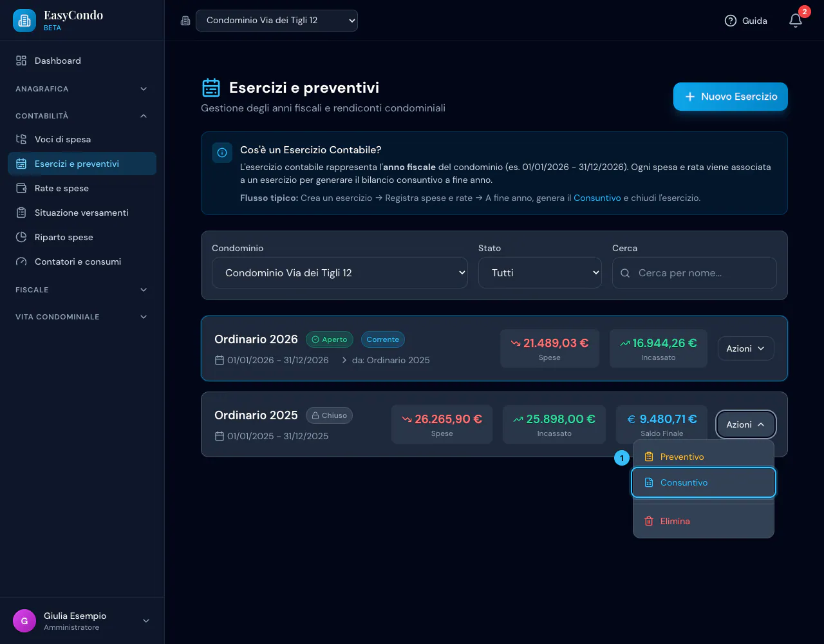Click the Chiuso status badge
The height and width of the screenshot is (644, 824).
pos(329,415)
